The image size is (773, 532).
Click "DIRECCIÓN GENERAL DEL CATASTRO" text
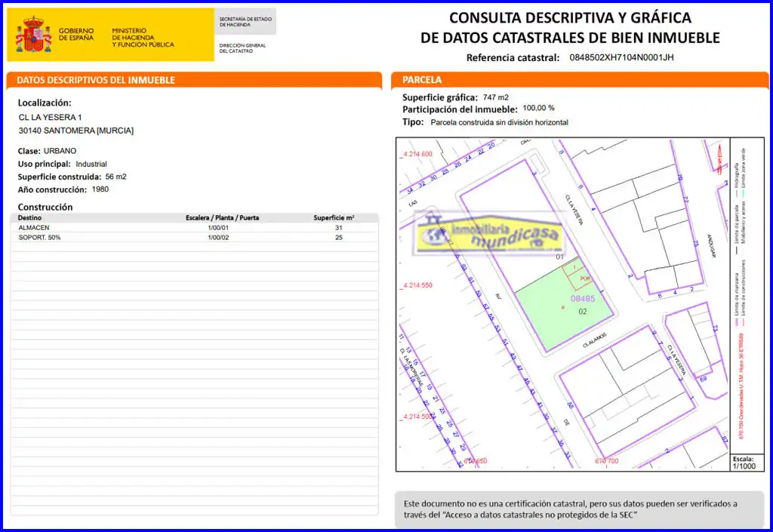242,48
